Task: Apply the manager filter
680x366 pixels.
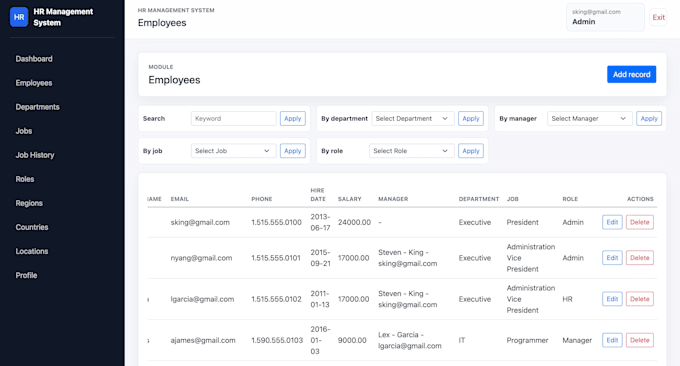Action: coord(649,118)
